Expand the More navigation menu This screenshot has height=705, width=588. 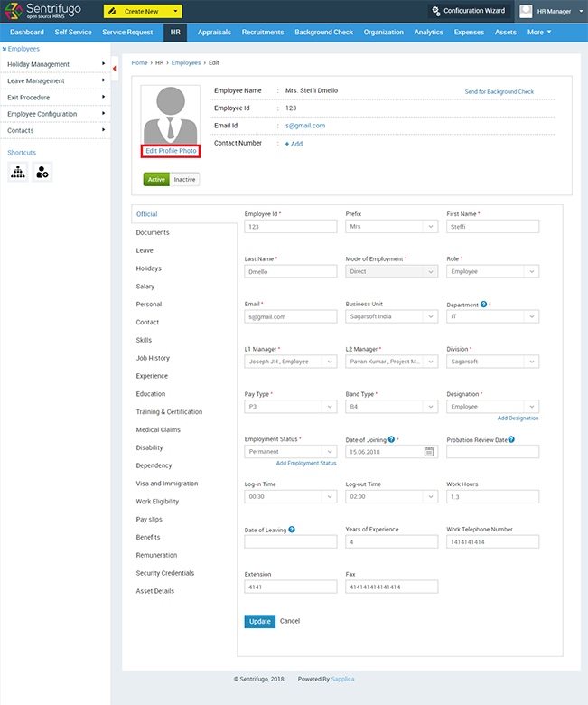click(539, 32)
